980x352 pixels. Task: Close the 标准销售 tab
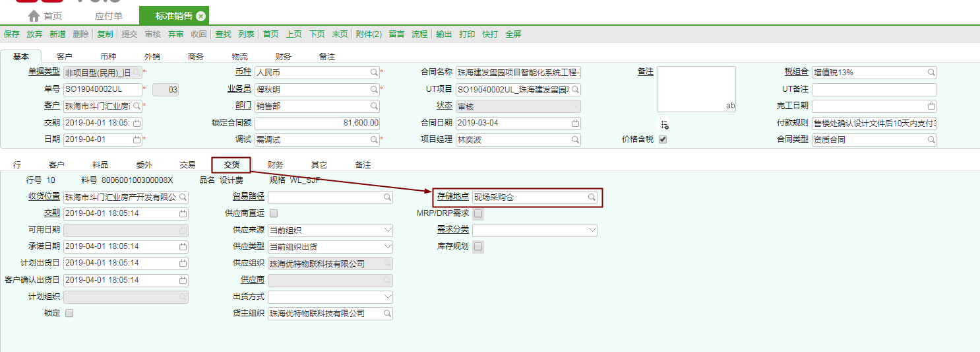[x=201, y=16]
